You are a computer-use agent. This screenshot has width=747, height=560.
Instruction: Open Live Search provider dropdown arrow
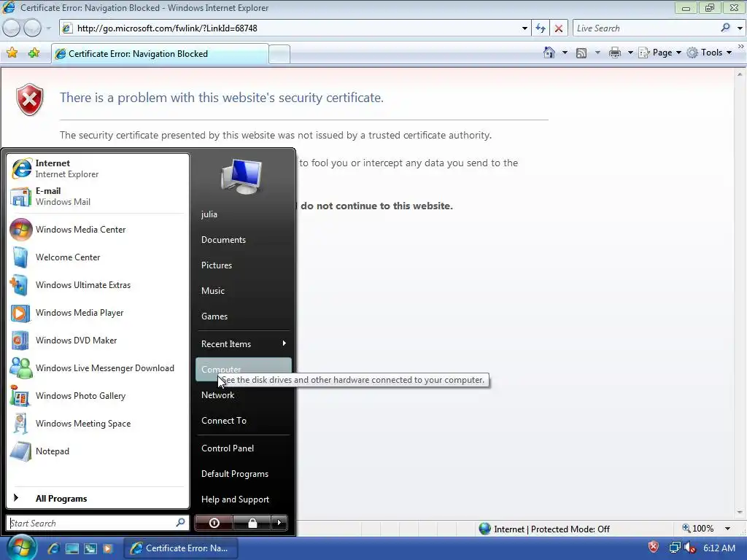(x=740, y=28)
